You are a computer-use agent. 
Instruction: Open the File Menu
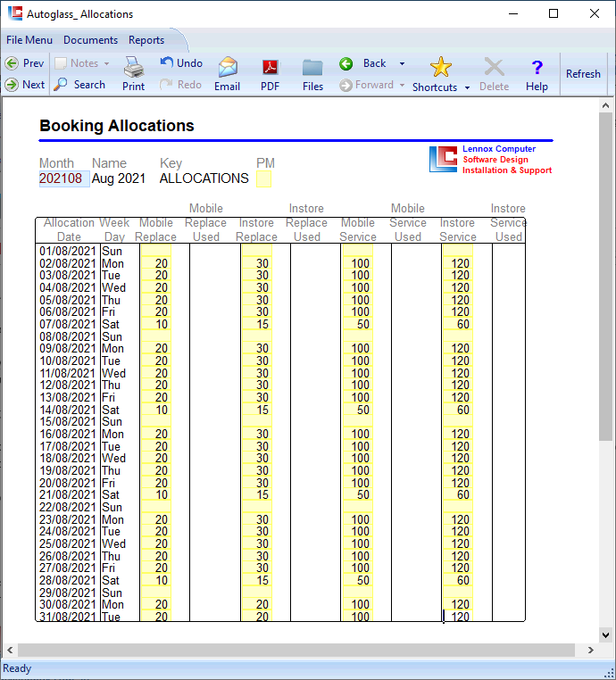coord(29,40)
